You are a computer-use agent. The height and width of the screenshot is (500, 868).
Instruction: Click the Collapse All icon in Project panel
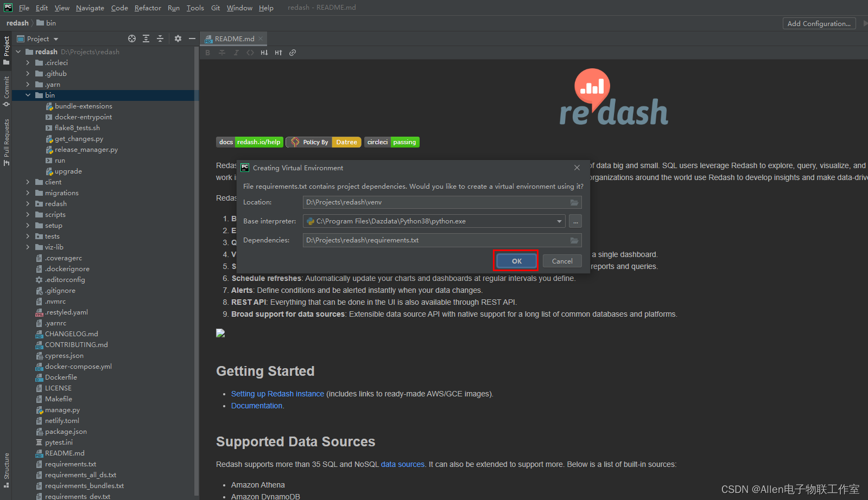pyautogui.click(x=160, y=39)
